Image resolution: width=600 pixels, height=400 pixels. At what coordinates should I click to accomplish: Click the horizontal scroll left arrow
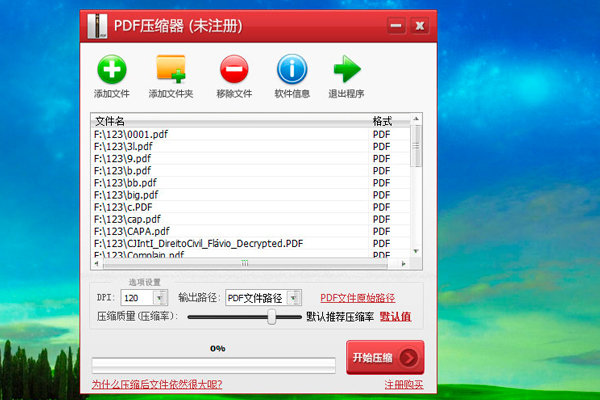pos(96,263)
